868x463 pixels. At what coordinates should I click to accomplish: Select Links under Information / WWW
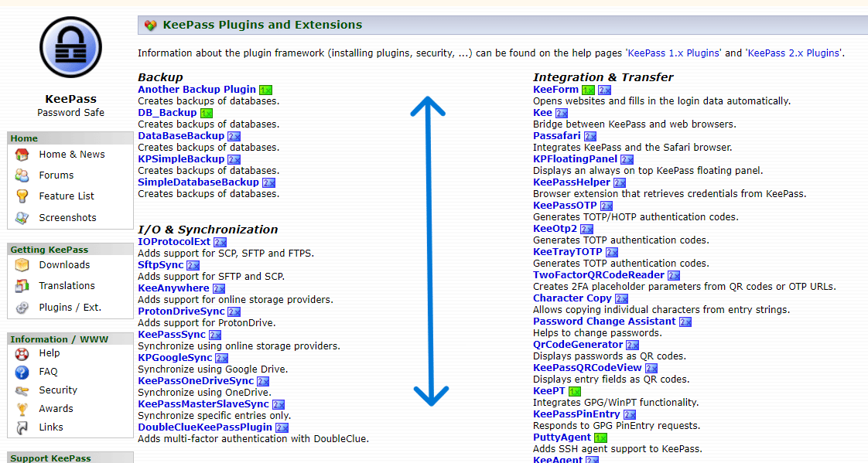(x=53, y=427)
